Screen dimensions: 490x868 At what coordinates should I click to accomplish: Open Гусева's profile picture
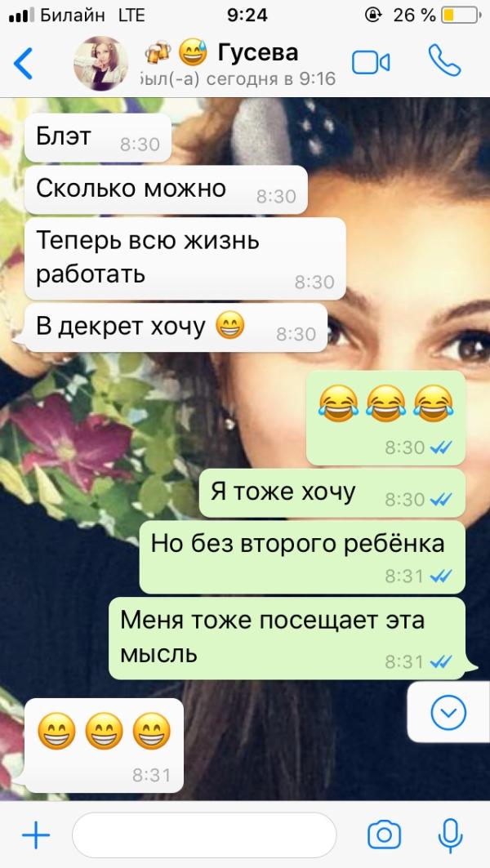(100, 63)
